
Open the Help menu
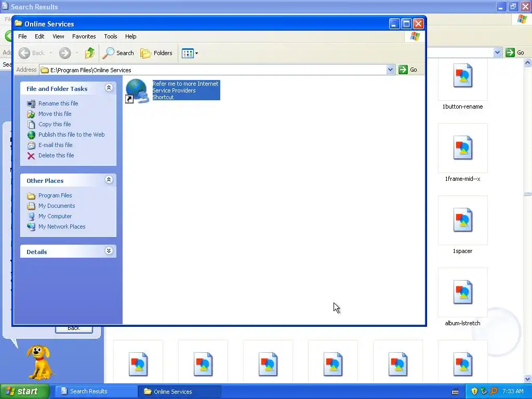[130, 36]
